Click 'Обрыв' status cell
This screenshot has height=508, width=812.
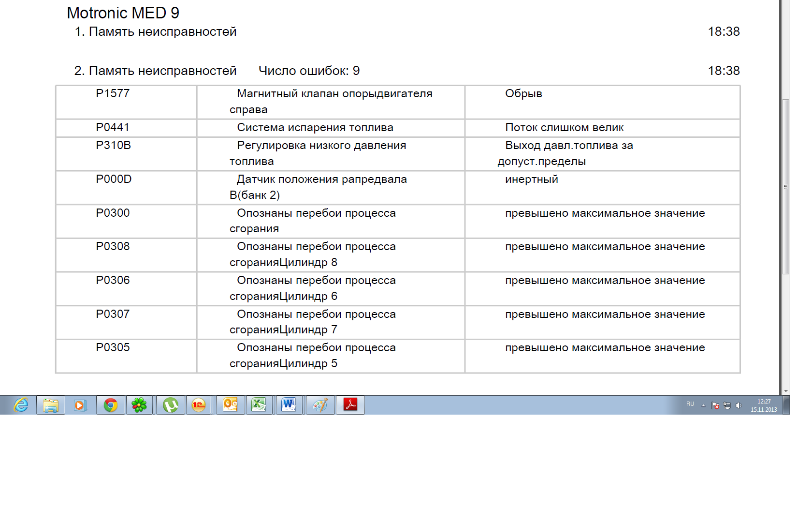coord(603,102)
